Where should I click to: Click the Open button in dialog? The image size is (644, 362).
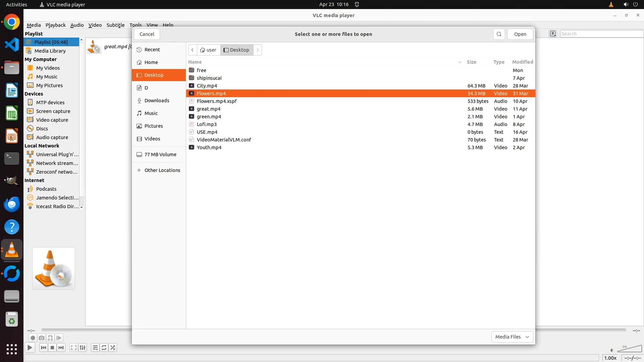coord(520,34)
